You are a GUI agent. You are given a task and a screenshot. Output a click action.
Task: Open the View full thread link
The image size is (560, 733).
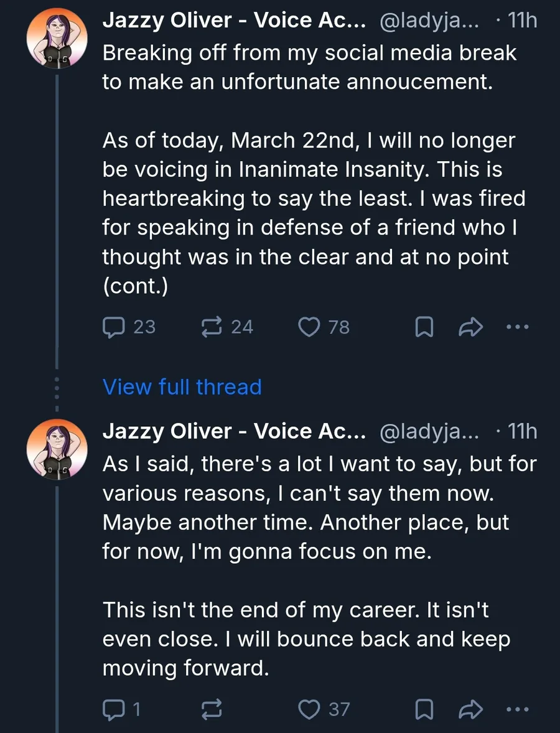click(x=182, y=387)
